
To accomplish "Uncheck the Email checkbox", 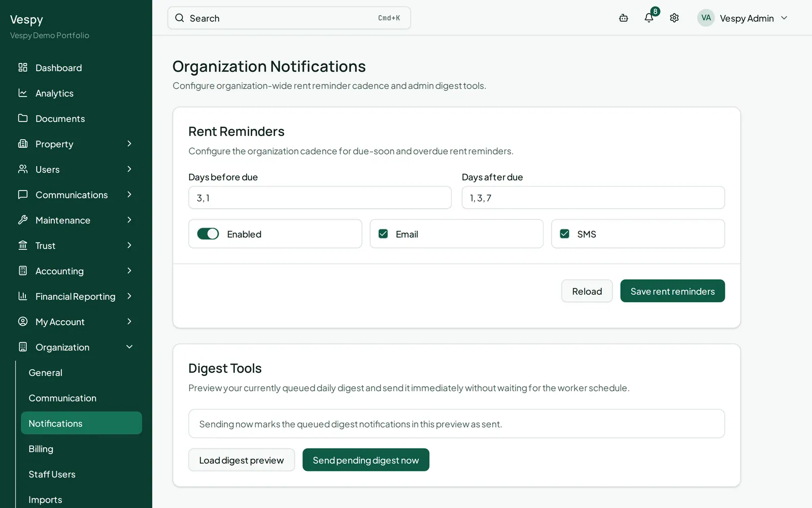I will pyautogui.click(x=383, y=234).
